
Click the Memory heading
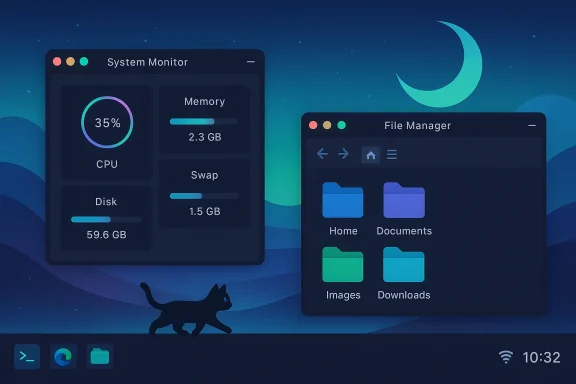click(x=205, y=101)
